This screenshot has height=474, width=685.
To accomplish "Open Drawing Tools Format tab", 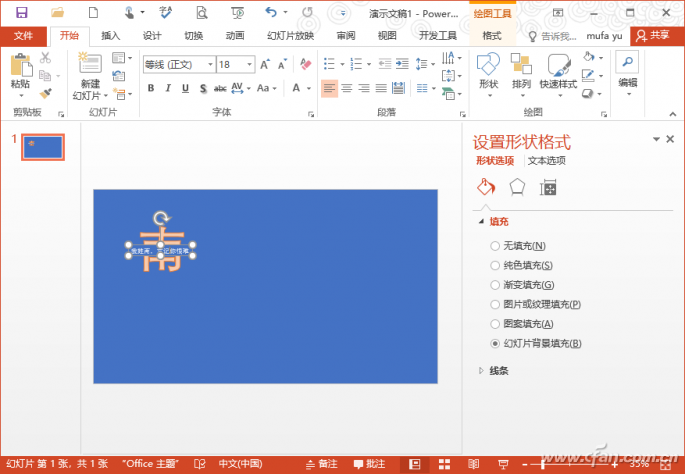I will click(x=492, y=36).
